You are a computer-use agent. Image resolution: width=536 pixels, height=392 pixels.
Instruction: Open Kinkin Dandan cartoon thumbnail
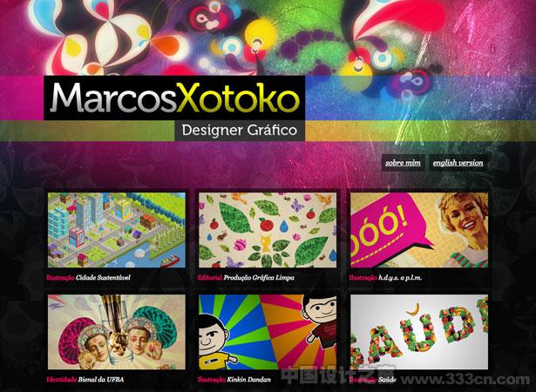[x=268, y=332]
